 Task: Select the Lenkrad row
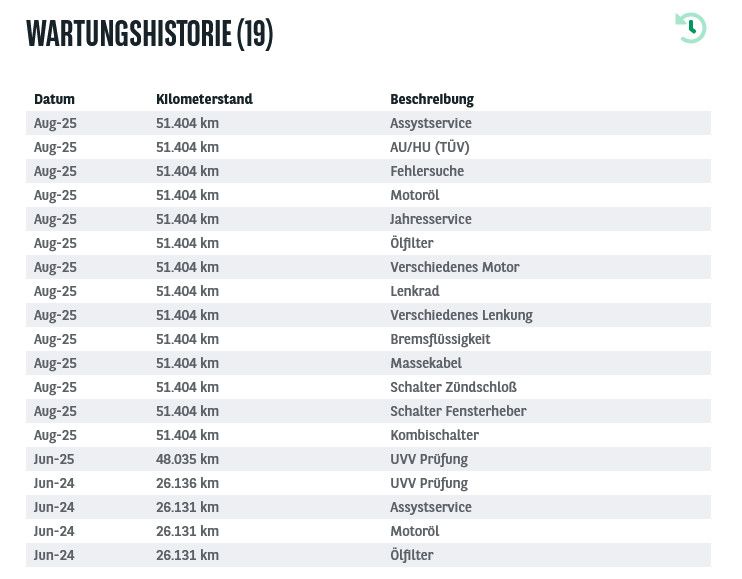(x=414, y=291)
